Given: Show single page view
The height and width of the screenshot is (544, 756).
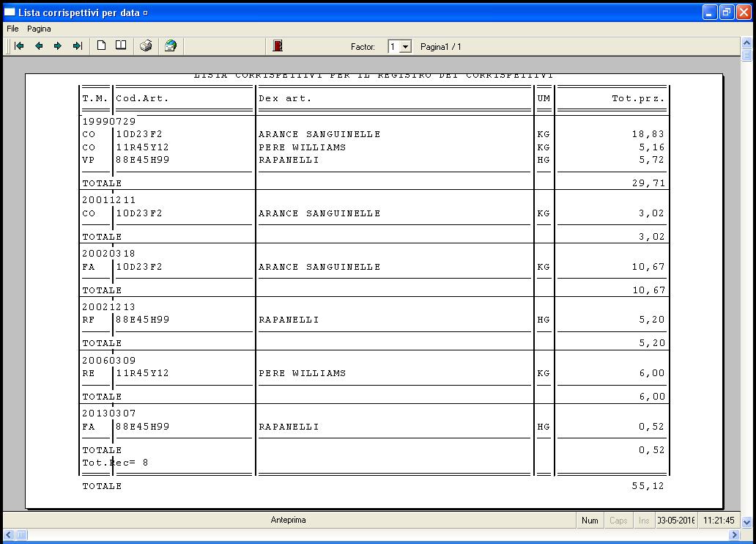Looking at the screenshot, I should [101, 46].
